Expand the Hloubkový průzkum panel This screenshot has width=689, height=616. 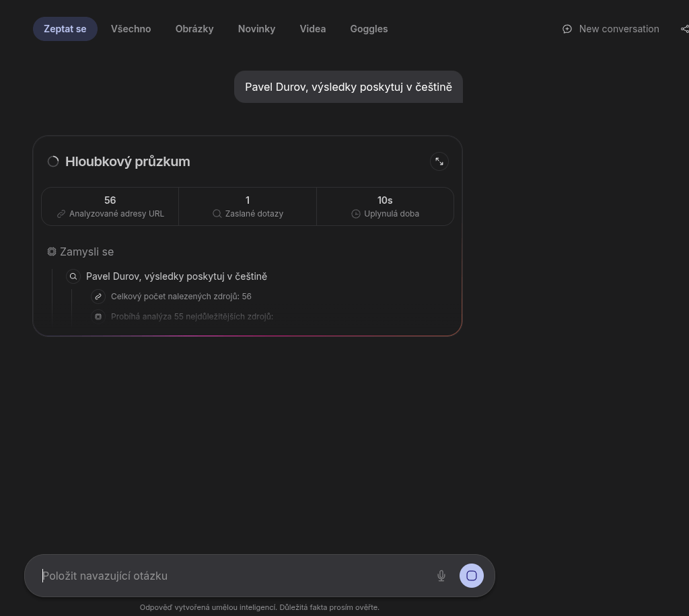439,161
